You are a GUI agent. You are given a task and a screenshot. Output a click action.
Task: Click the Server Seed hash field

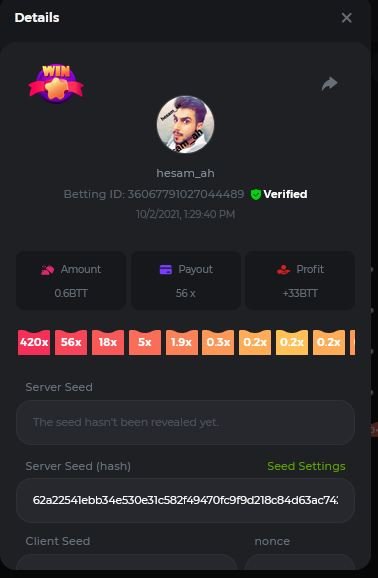185,501
